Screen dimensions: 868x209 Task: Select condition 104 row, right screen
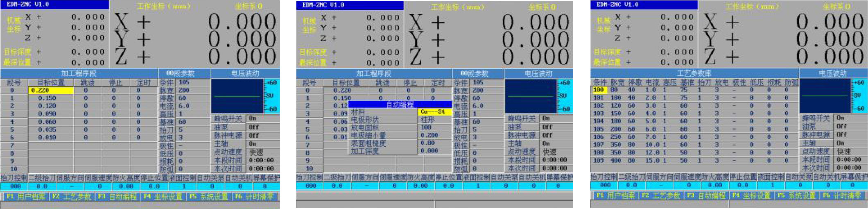pos(694,121)
